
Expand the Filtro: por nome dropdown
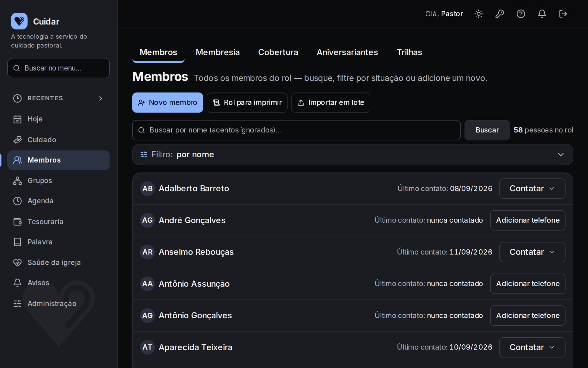tap(352, 155)
